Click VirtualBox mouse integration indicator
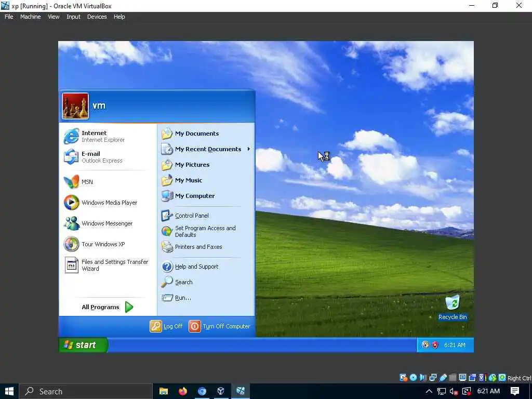Screen dimensions: 532x399 [x=493, y=378]
